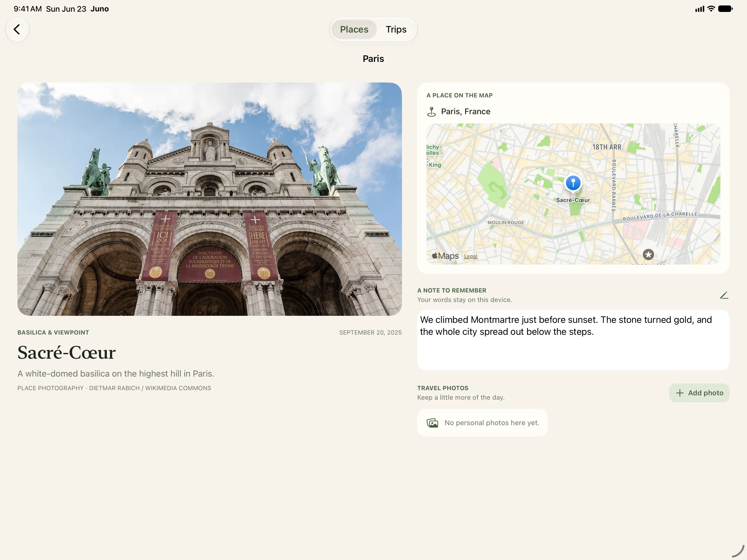
Task: Click inside the note text field
Action: [x=573, y=340]
